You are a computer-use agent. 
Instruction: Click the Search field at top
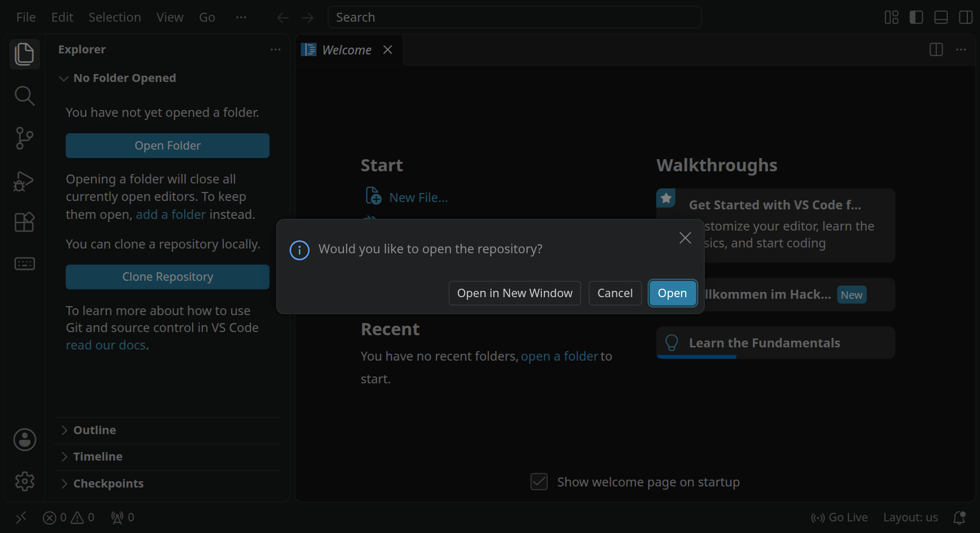point(515,17)
